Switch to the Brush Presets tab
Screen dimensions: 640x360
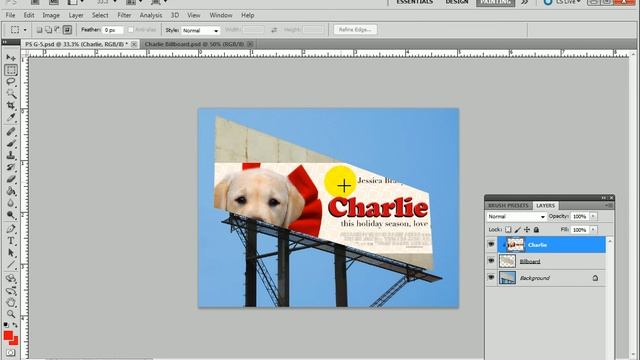508,205
